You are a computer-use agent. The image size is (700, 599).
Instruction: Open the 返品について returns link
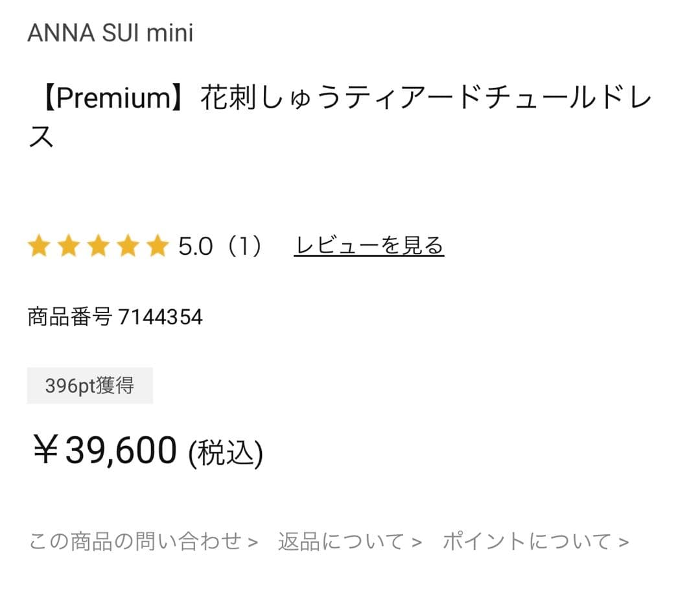click(x=342, y=541)
